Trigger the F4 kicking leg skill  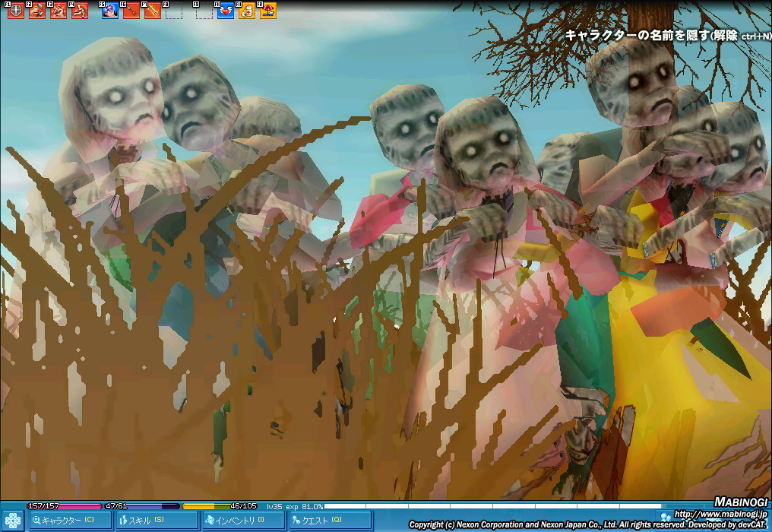tap(79, 11)
